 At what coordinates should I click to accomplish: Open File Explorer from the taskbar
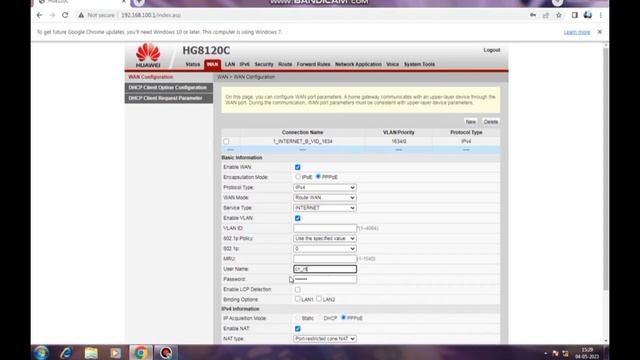(x=91, y=352)
